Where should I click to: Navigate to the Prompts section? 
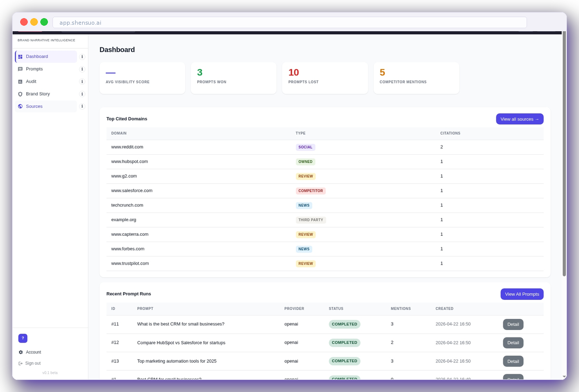coord(34,69)
